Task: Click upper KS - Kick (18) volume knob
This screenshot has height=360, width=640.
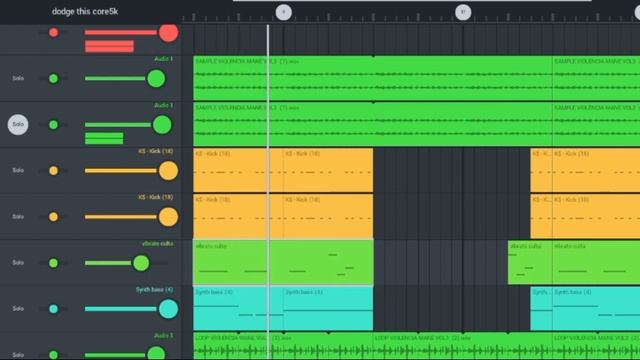Action: 169,171
